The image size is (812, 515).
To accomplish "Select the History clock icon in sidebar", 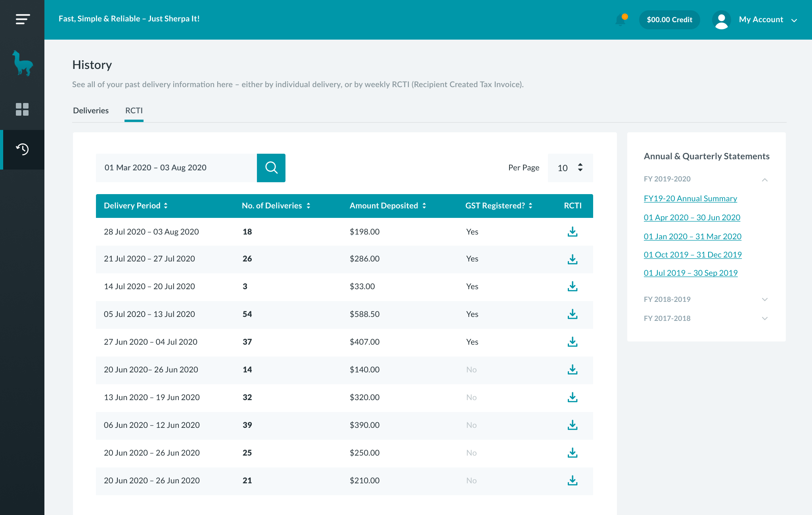I will pyautogui.click(x=22, y=149).
